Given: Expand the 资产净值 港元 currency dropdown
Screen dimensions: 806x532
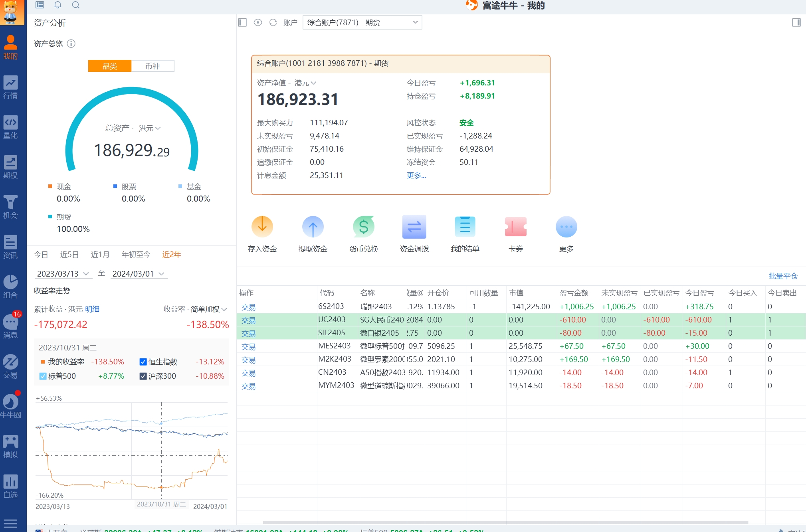Looking at the screenshot, I should [305, 83].
